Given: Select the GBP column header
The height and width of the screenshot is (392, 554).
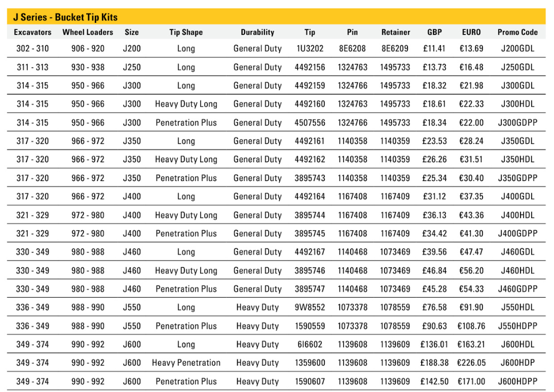Looking at the screenshot, I should coord(434,32).
